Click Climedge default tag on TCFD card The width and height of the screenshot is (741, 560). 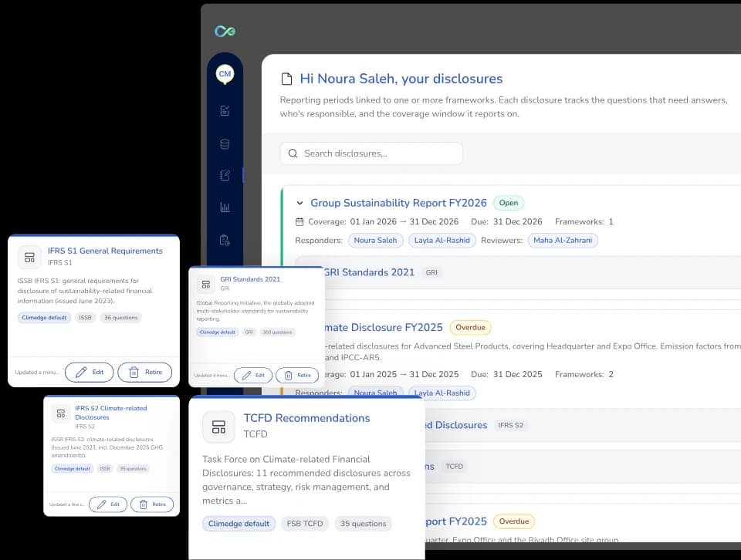point(239,524)
